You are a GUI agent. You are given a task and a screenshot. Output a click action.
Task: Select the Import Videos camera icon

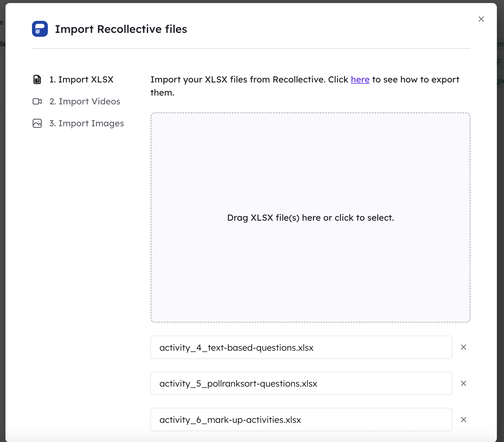coord(37,101)
